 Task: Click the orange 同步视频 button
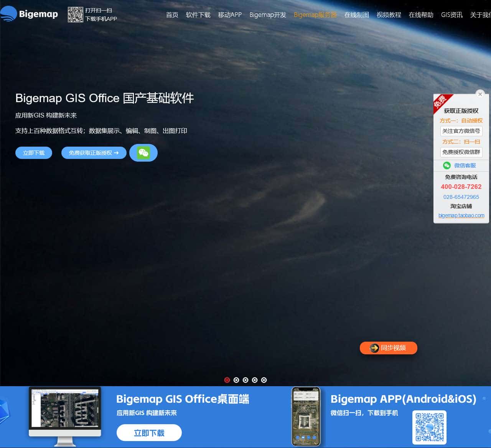(x=389, y=348)
